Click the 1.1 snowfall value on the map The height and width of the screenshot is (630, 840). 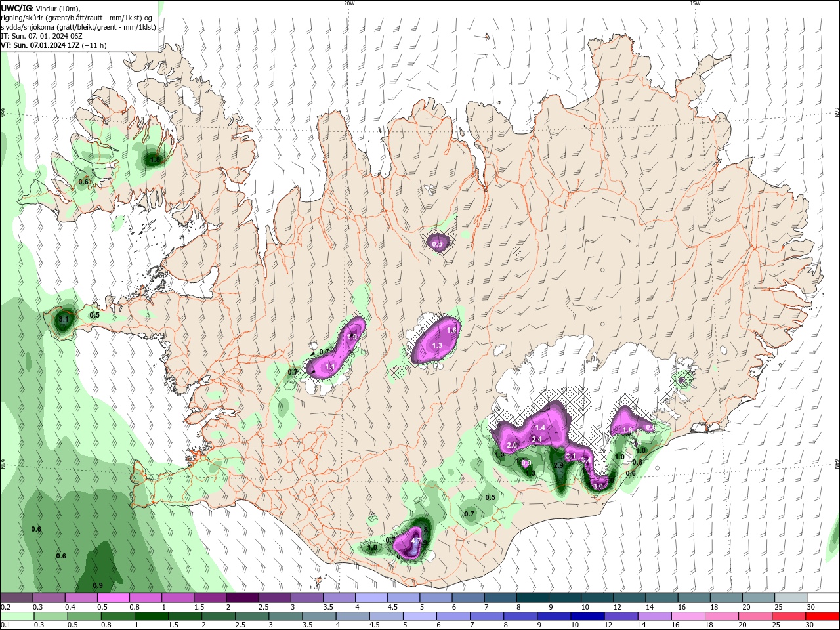330,366
